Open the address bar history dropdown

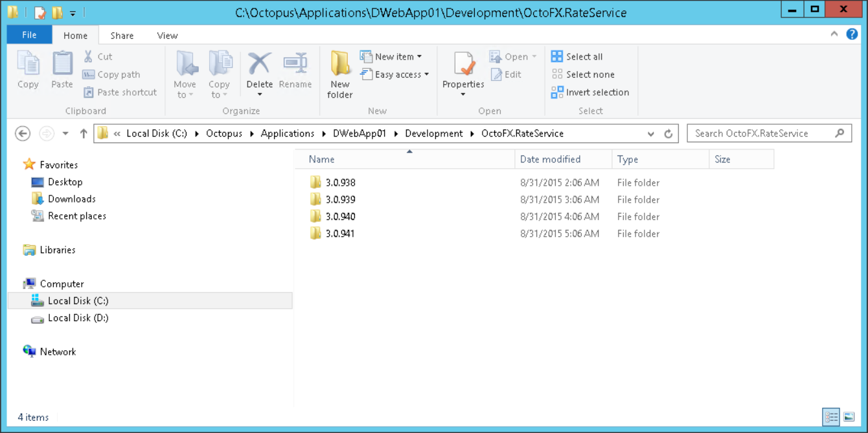[x=651, y=134]
